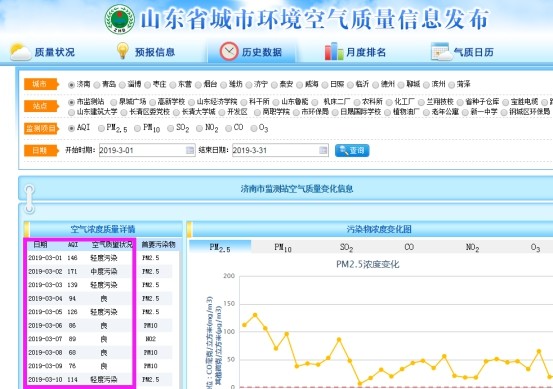553x389 pixels.
Task: Click the clock icon for 历史数据
Action: (x=229, y=51)
